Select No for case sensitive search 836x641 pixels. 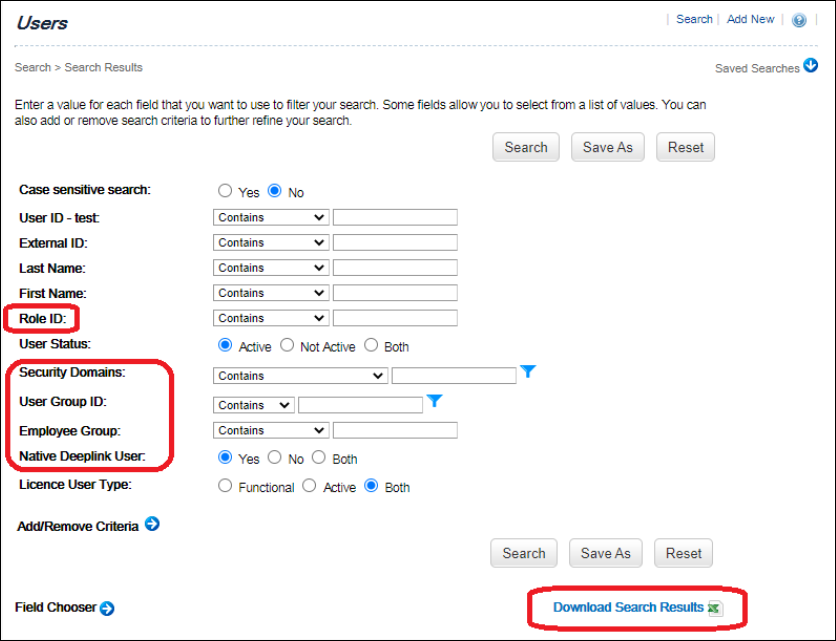275,190
